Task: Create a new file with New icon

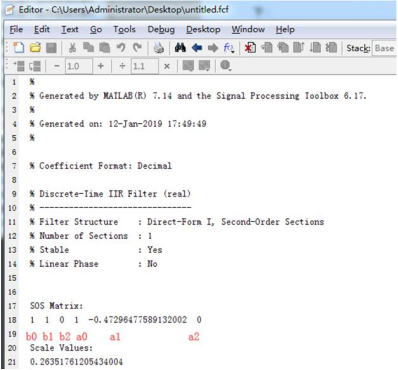Action: pos(19,48)
